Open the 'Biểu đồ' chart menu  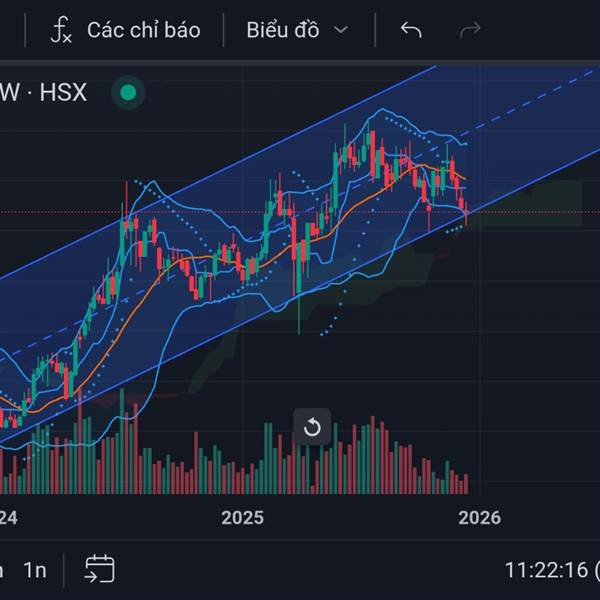(283, 30)
